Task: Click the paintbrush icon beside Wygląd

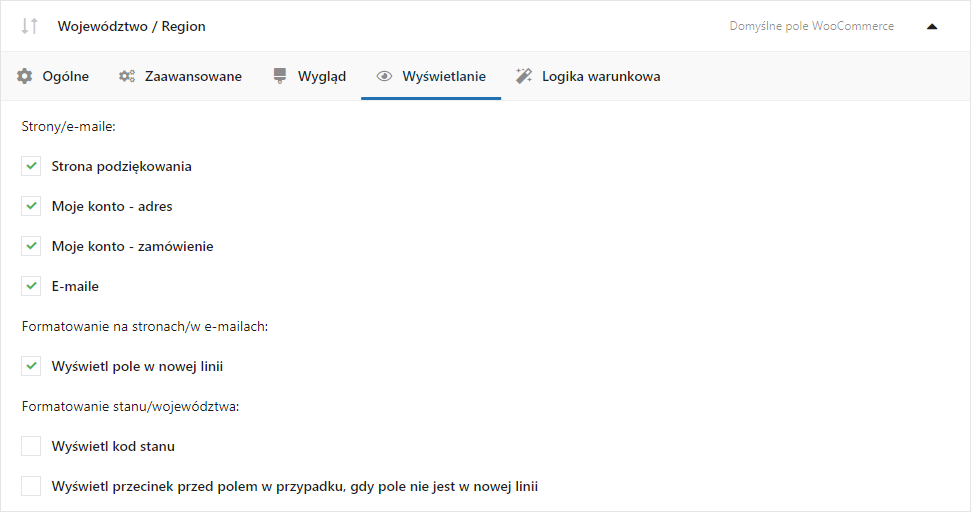Action: pyautogui.click(x=280, y=76)
